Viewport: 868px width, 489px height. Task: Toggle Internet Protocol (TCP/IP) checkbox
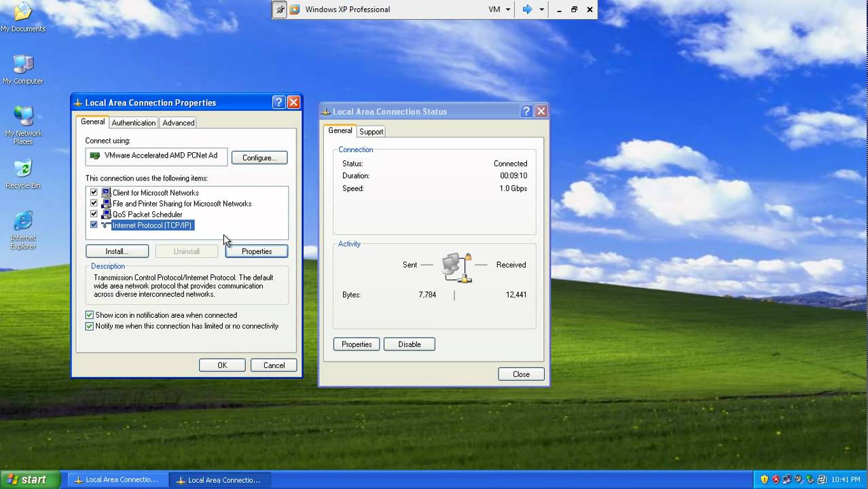pyautogui.click(x=94, y=225)
